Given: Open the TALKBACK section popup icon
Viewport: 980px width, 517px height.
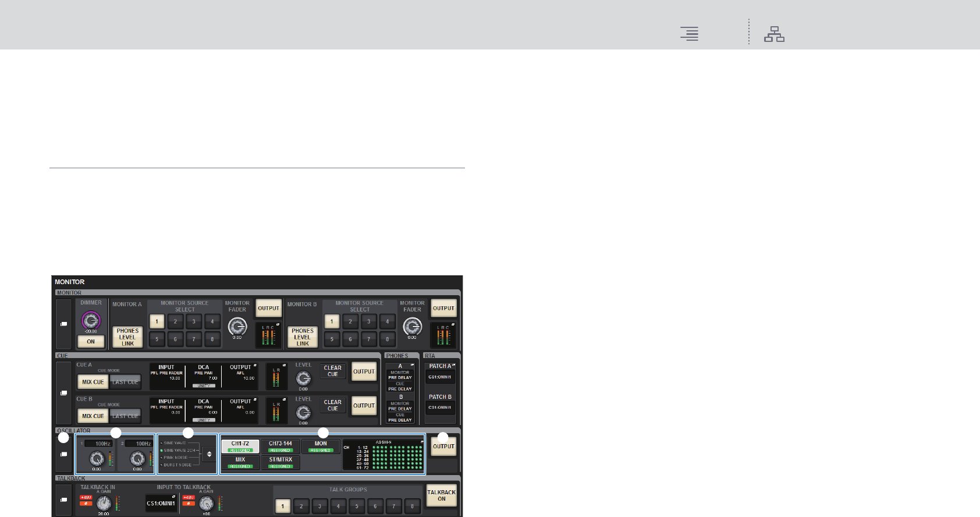Looking at the screenshot, I should coord(63,500).
